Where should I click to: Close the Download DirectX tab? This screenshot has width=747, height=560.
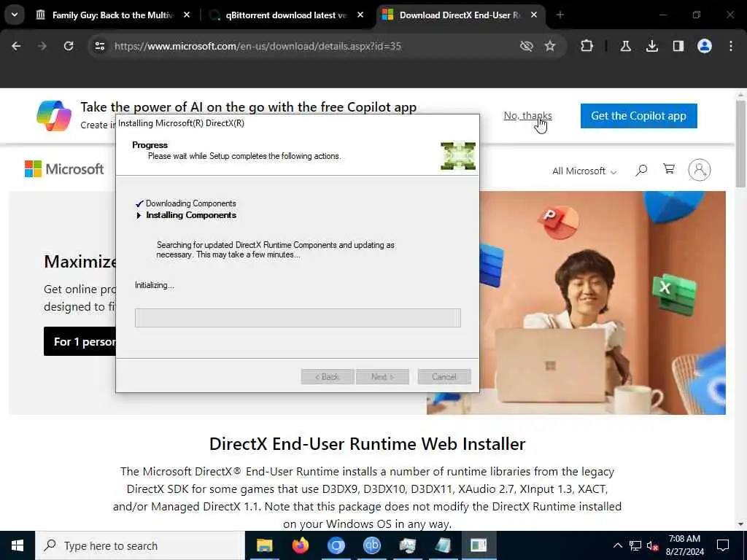click(533, 15)
